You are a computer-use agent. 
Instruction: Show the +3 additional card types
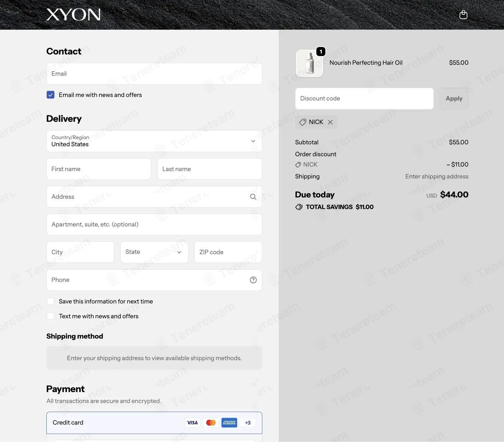(x=248, y=423)
